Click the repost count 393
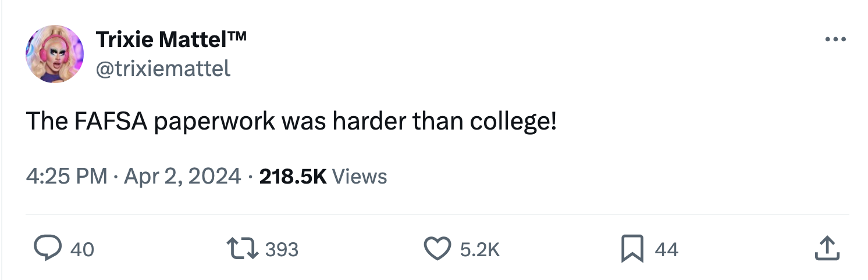Image resolution: width=868 pixels, height=280 pixels. point(282,249)
